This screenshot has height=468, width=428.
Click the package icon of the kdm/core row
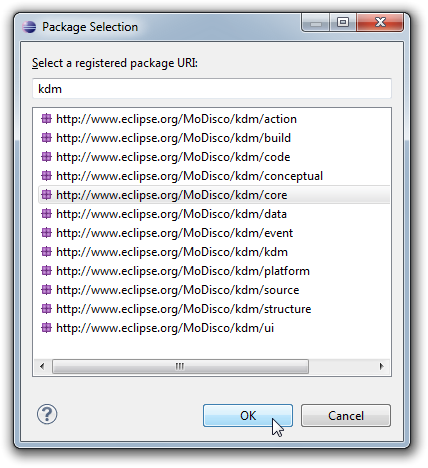click(x=46, y=195)
